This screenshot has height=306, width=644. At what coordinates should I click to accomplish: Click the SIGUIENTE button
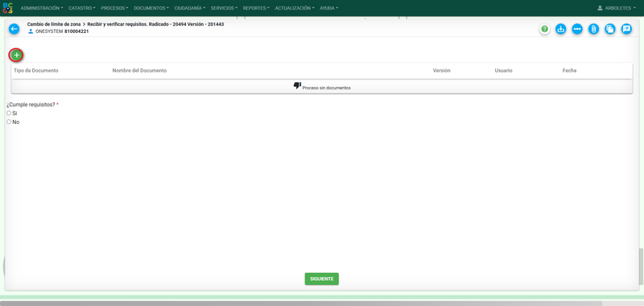click(321, 279)
